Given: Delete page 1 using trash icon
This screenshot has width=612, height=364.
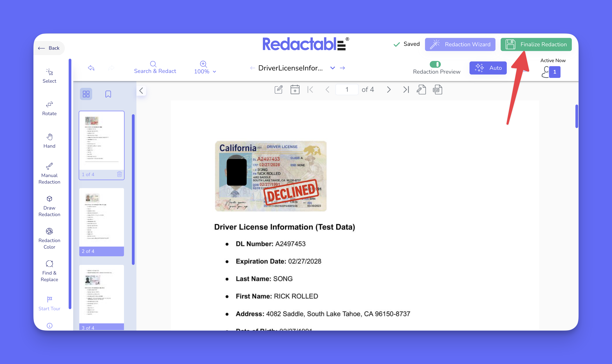Looking at the screenshot, I should coord(119,174).
